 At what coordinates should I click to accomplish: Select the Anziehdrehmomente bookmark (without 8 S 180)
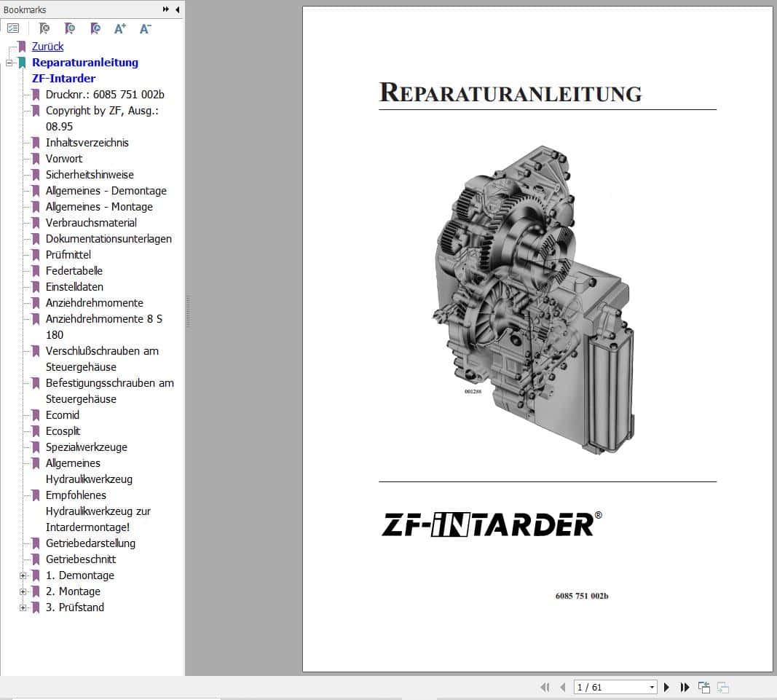(94, 303)
